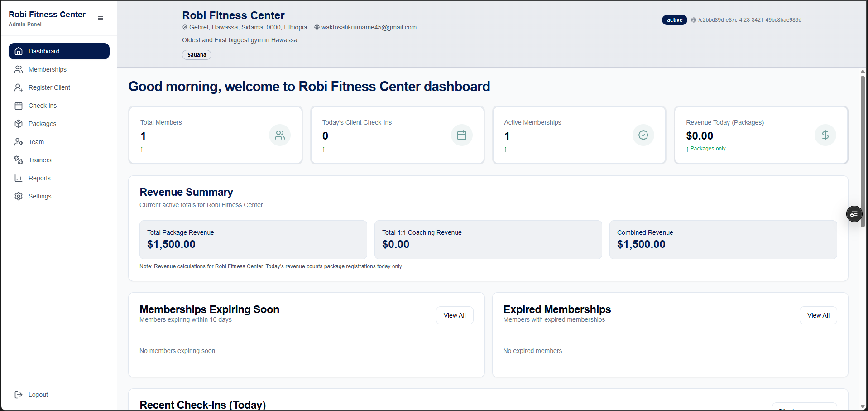
Task: Click the Total 1:1 Coaching Revenue $0.00 value
Action: coord(396,244)
